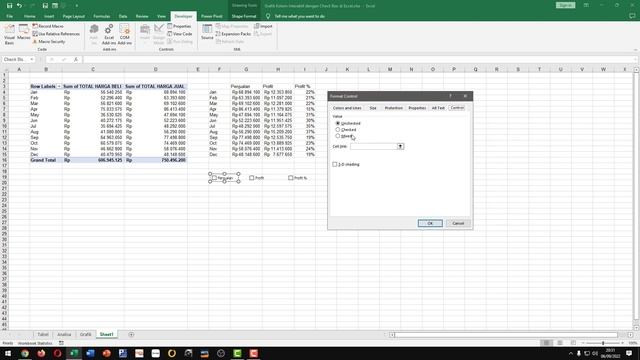Screen dimensions: 640x360
Task: Open Word from the taskbar
Action: pyautogui.click(x=90, y=353)
